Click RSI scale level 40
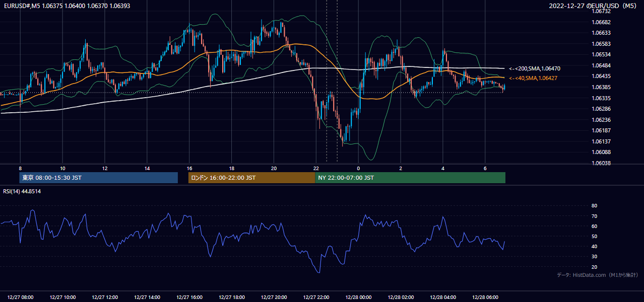644x302 pixels. 595,246
